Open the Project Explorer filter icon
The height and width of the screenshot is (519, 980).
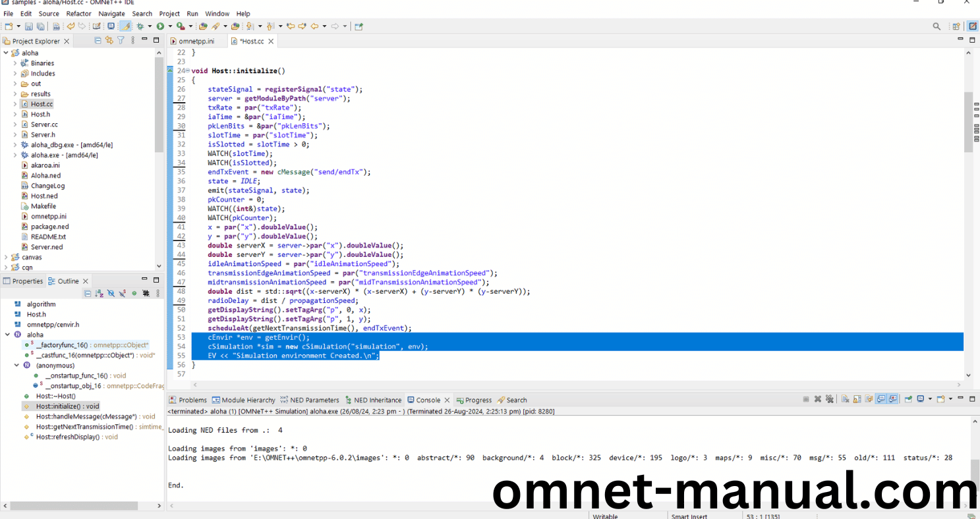point(121,41)
